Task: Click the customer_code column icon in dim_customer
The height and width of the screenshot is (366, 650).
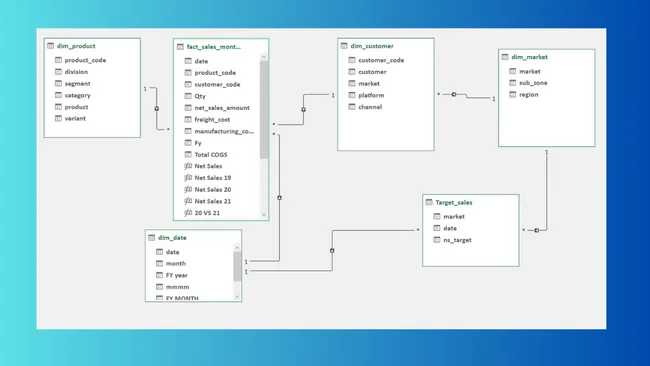Action: (x=352, y=60)
